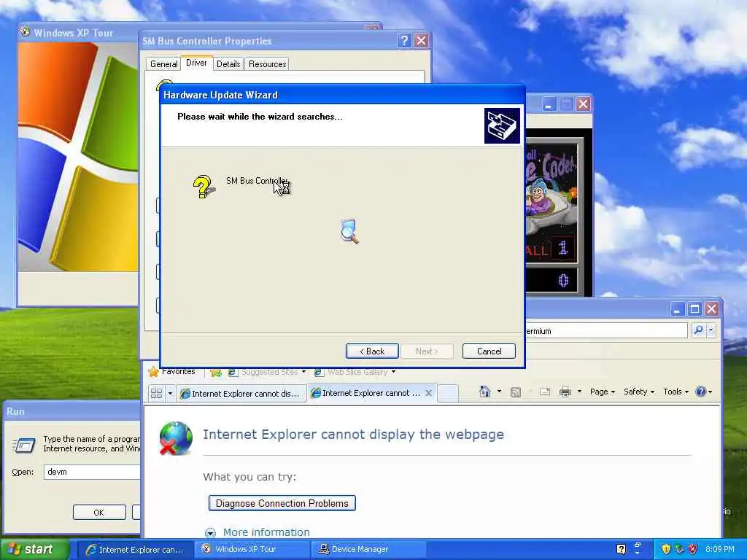Click the IE Help question mark icon
This screenshot has width=747, height=560.
click(701, 392)
